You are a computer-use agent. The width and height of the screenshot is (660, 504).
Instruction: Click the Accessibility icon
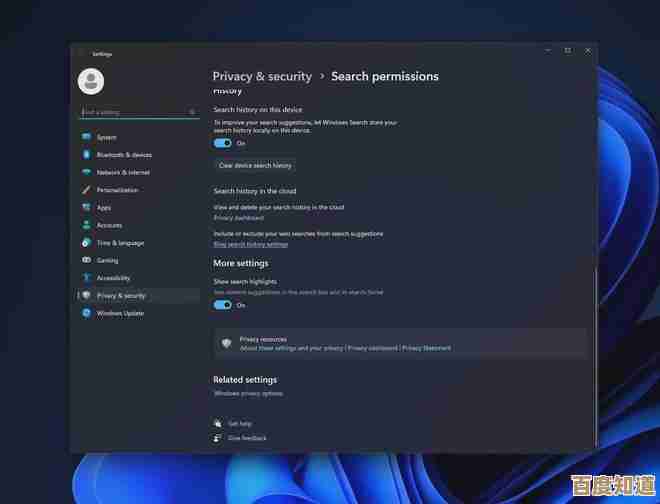coord(86,277)
